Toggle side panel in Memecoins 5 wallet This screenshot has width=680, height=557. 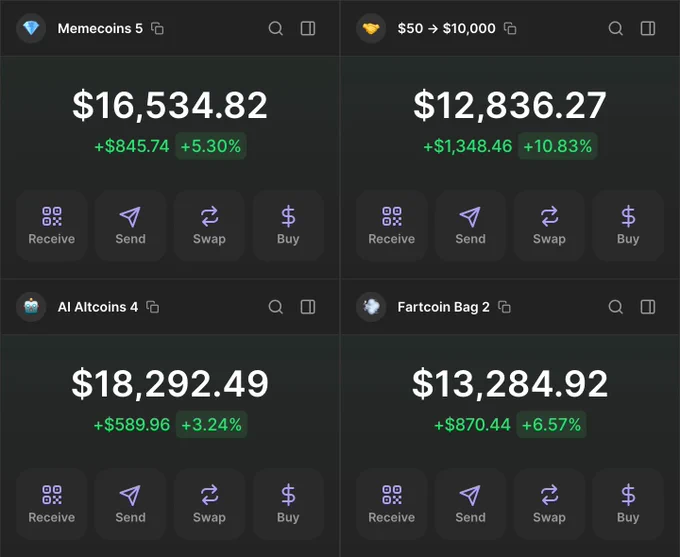308,29
